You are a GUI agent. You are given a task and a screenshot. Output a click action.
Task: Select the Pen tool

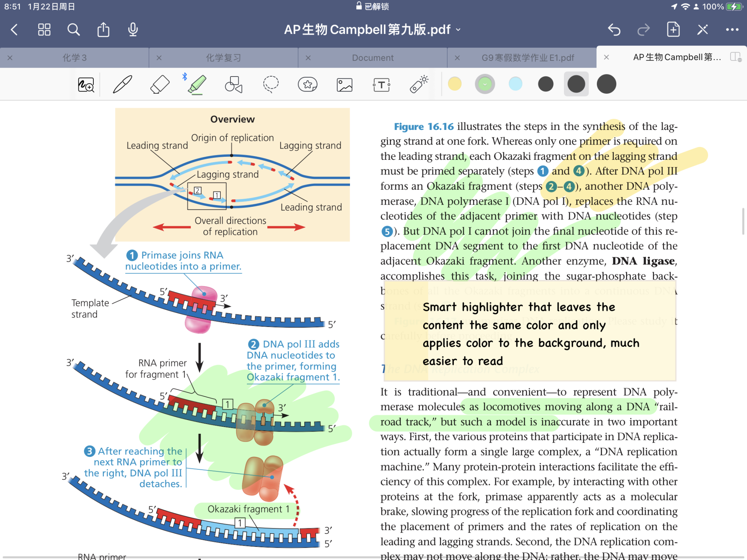[x=123, y=84]
